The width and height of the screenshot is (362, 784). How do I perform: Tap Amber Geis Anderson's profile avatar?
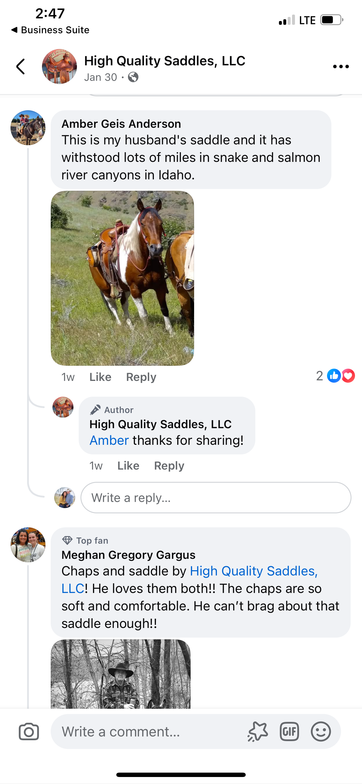pos(28,128)
